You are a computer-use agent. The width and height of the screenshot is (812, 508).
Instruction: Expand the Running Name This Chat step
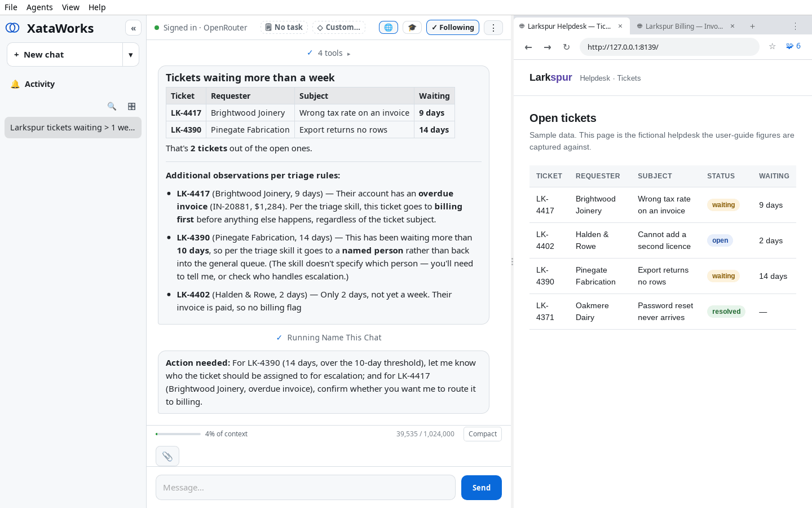click(329, 338)
